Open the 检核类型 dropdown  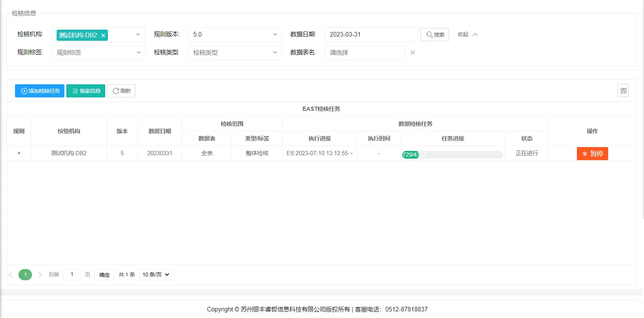pyautogui.click(x=235, y=53)
